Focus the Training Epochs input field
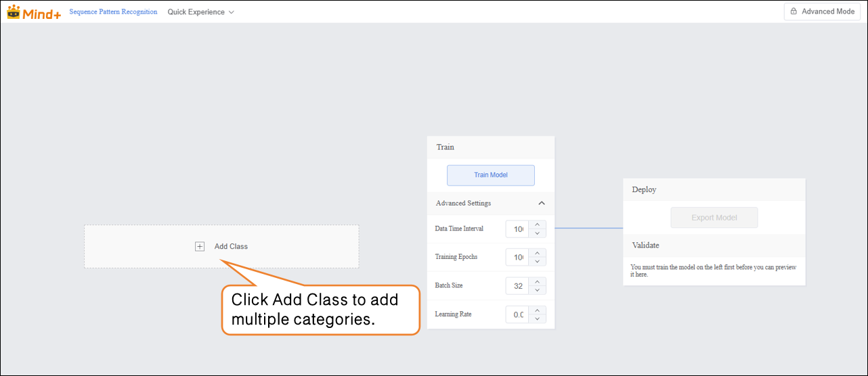This screenshot has width=868, height=376. tap(517, 258)
